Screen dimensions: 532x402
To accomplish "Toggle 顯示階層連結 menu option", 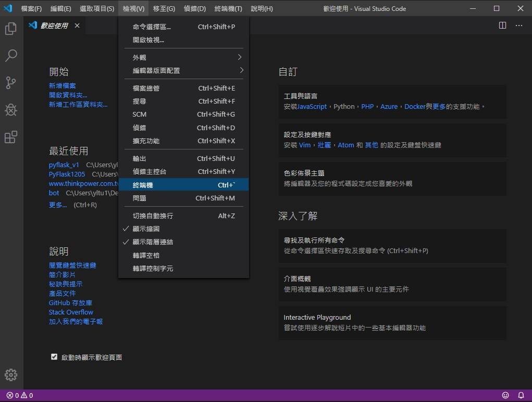I will point(183,242).
